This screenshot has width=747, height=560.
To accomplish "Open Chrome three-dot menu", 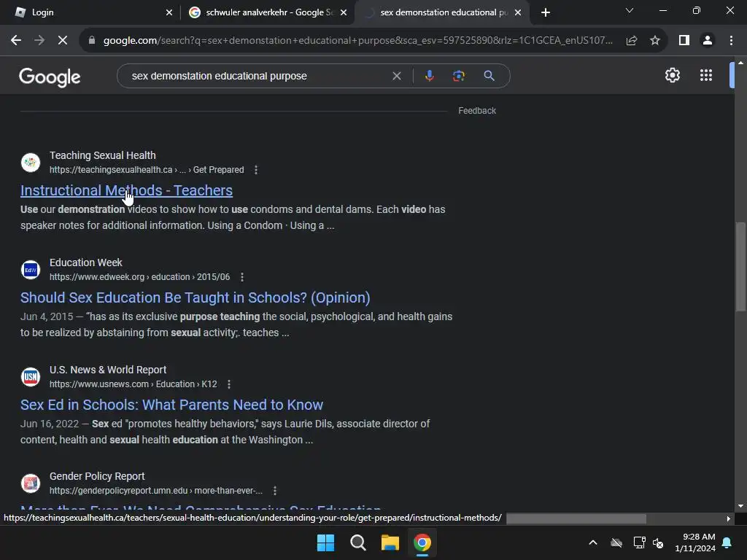I will [x=731, y=41].
